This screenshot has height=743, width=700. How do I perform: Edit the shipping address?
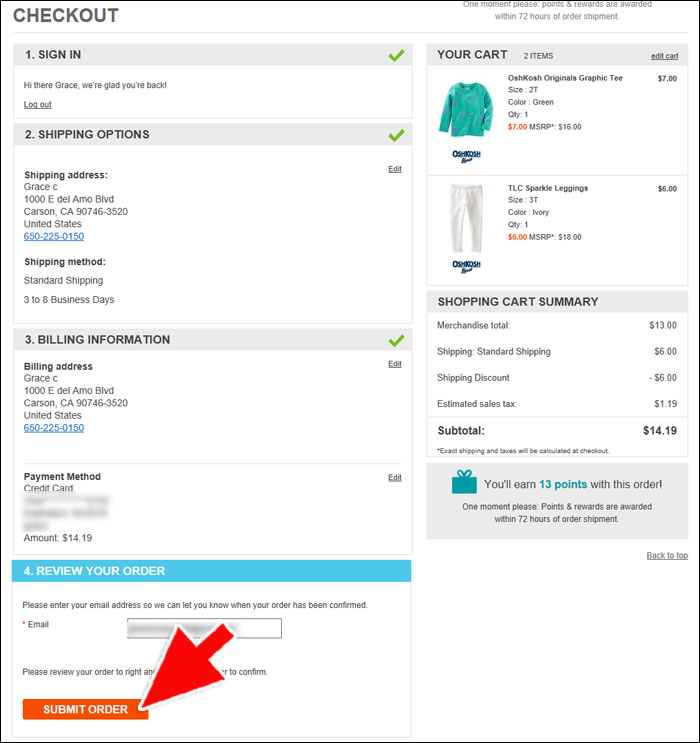(394, 169)
